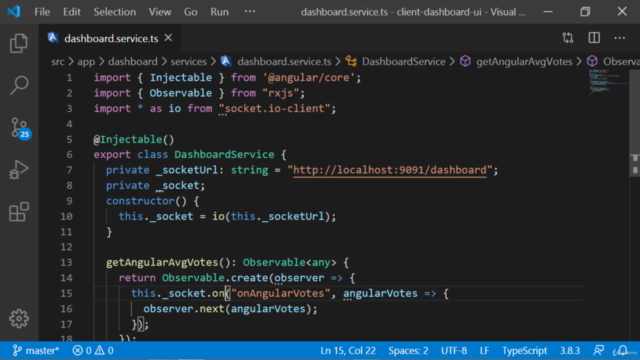Change encoding via UTF-8 status item
The height and width of the screenshot is (360, 640).
click(x=454, y=351)
